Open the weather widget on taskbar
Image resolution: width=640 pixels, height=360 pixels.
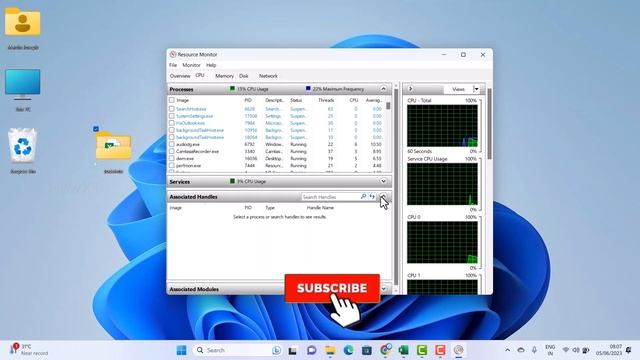29,350
